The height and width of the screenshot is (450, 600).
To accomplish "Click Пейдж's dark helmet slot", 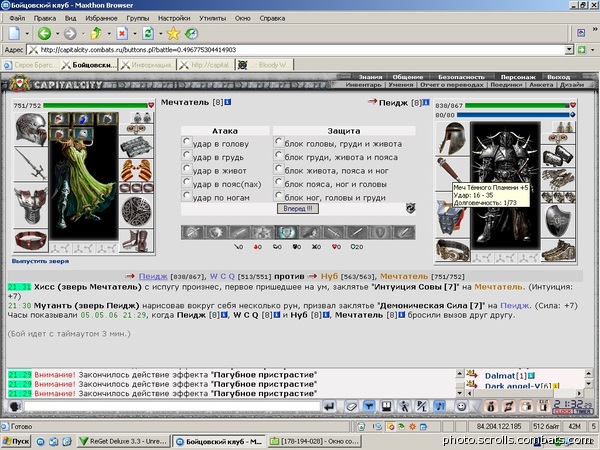I will tap(452, 139).
